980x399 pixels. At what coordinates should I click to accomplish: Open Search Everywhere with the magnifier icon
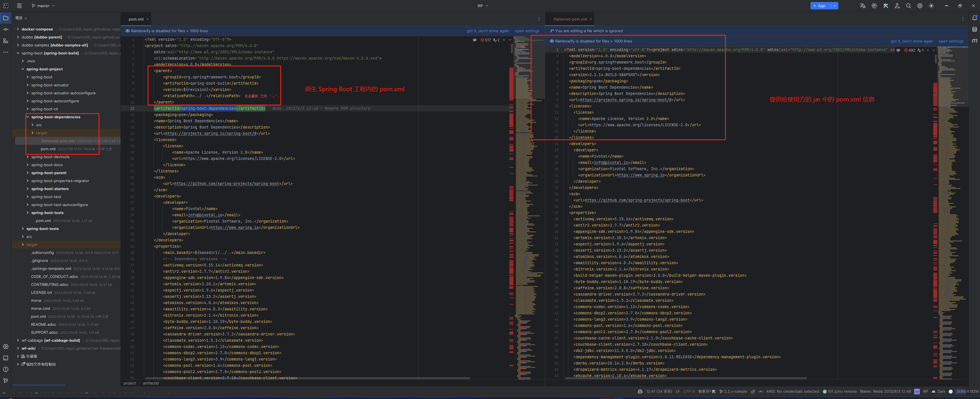pyautogui.click(x=908, y=6)
